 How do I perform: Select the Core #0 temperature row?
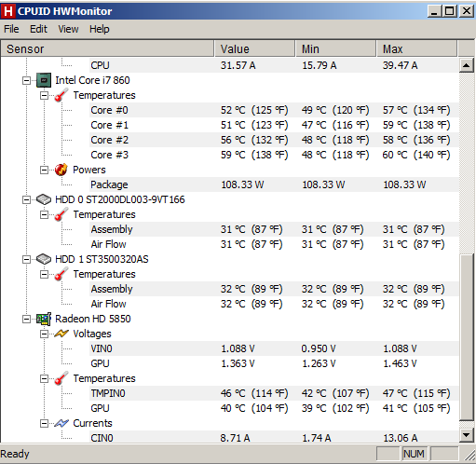(274, 110)
